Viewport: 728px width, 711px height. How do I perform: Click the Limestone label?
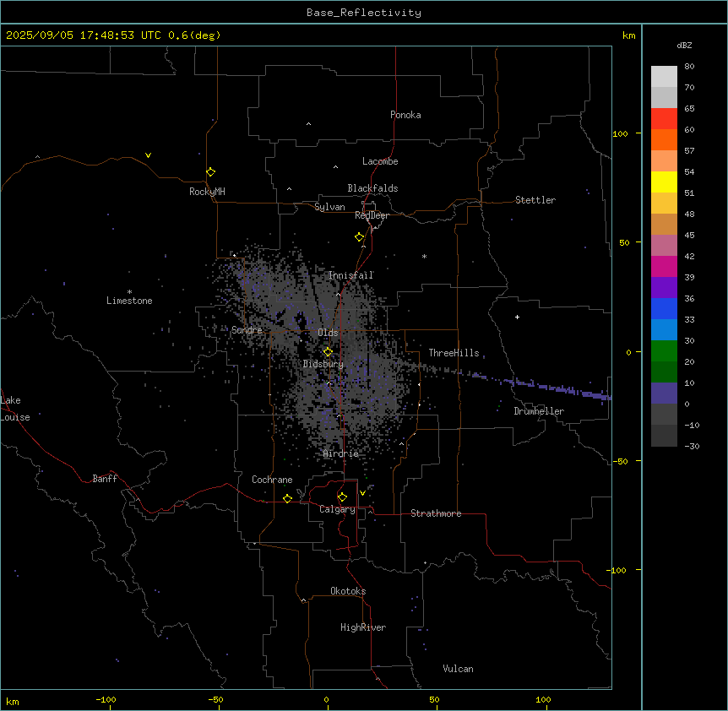point(129,301)
